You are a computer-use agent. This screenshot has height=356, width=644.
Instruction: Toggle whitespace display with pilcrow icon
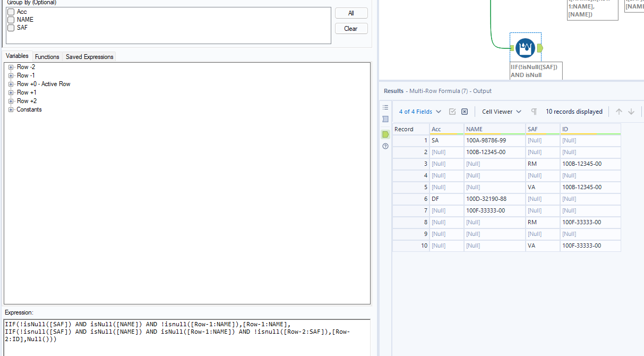pyautogui.click(x=534, y=112)
